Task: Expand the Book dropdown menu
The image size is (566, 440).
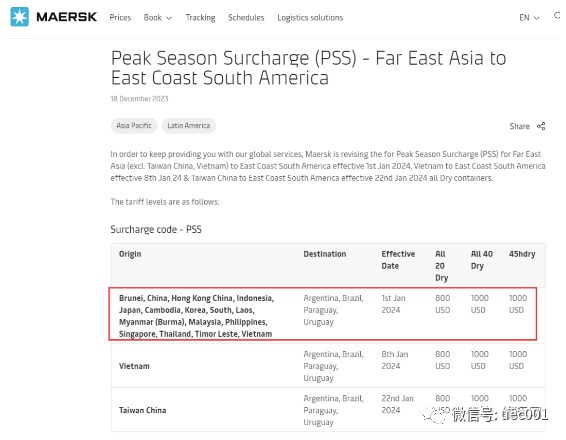Action: tap(158, 18)
